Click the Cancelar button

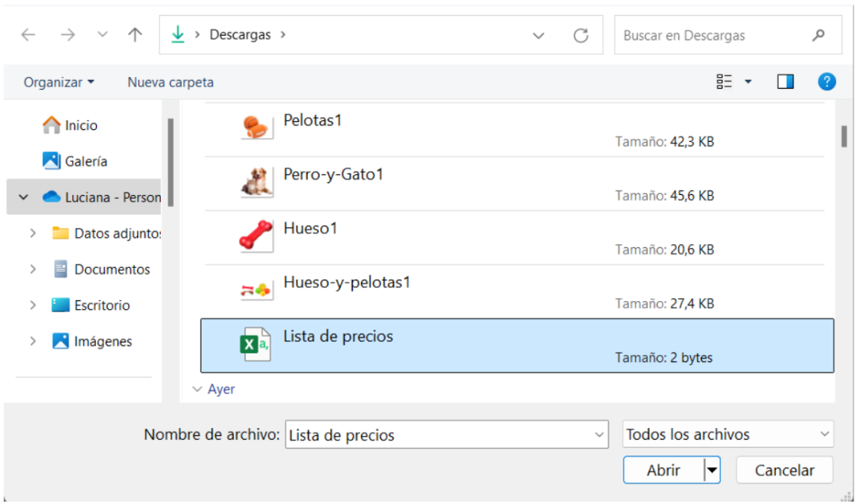[784, 470]
